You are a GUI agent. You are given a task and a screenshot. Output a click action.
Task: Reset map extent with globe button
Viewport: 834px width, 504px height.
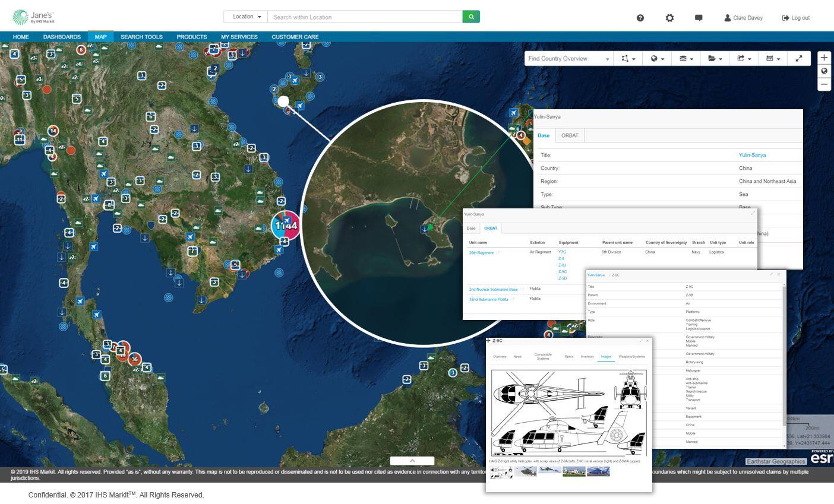coord(824,71)
